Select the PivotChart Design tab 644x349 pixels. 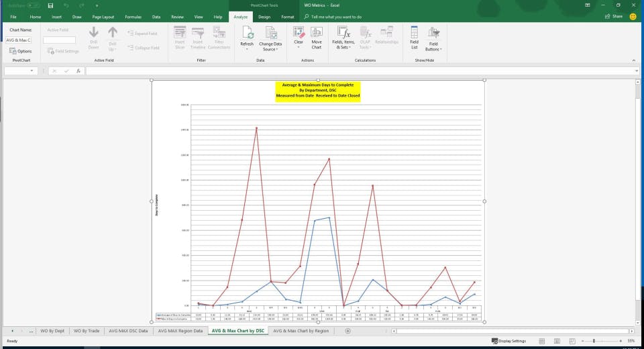point(264,17)
